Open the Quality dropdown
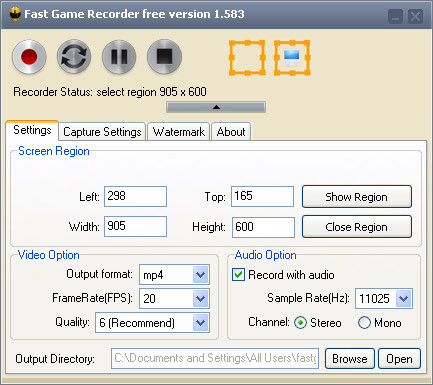Screen dimensions: 433x385 click(152, 322)
